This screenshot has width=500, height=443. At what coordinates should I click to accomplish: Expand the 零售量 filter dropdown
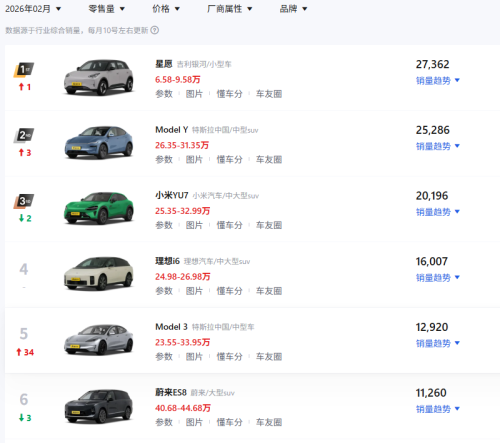point(106,9)
